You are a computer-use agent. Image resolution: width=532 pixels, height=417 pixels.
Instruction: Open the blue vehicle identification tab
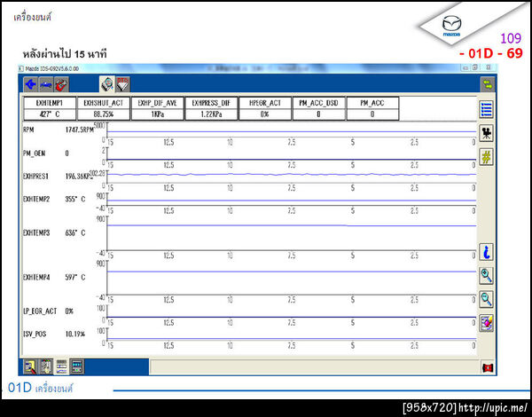click(x=46, y=84)
